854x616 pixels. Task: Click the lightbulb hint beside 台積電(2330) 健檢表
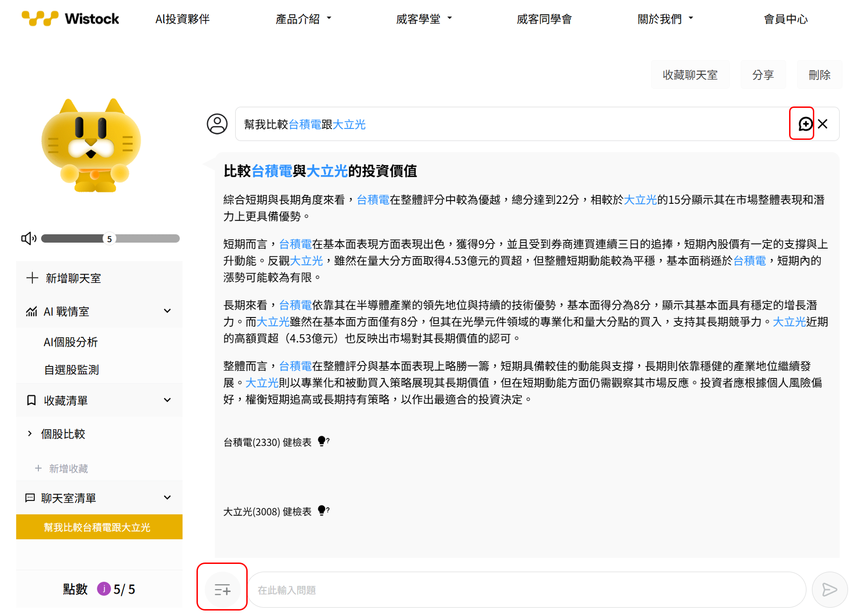point(323,441)
